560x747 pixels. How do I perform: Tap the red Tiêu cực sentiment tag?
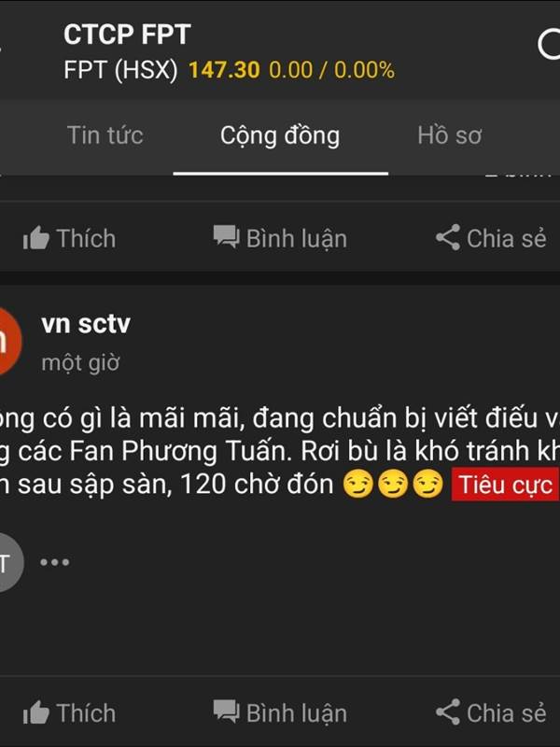(505, 485)
